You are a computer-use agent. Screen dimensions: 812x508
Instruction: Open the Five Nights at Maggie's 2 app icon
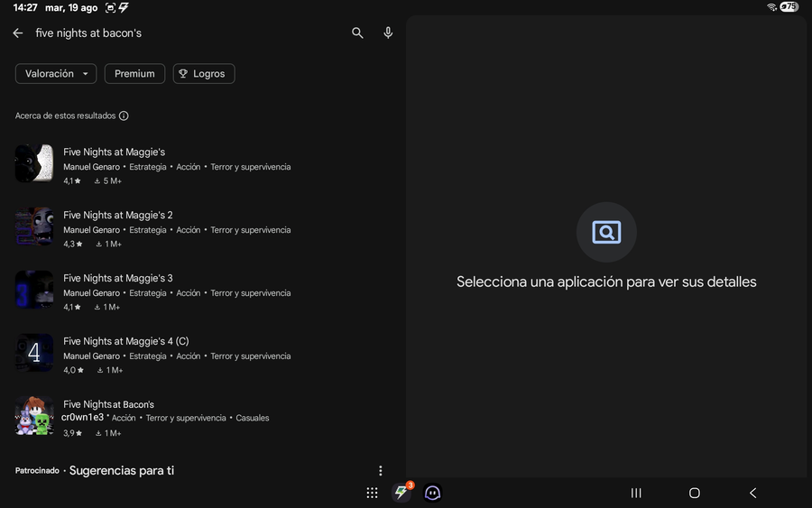tap(34, 226)
